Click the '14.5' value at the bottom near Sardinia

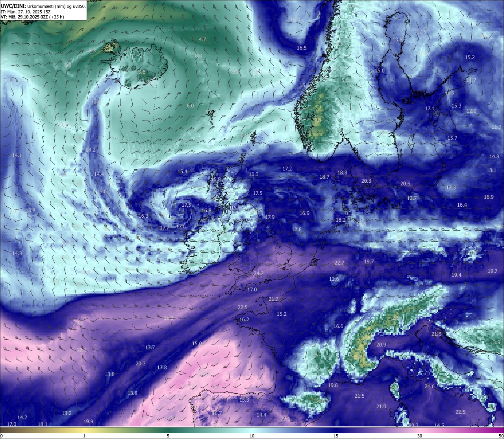tap(439, 425)
